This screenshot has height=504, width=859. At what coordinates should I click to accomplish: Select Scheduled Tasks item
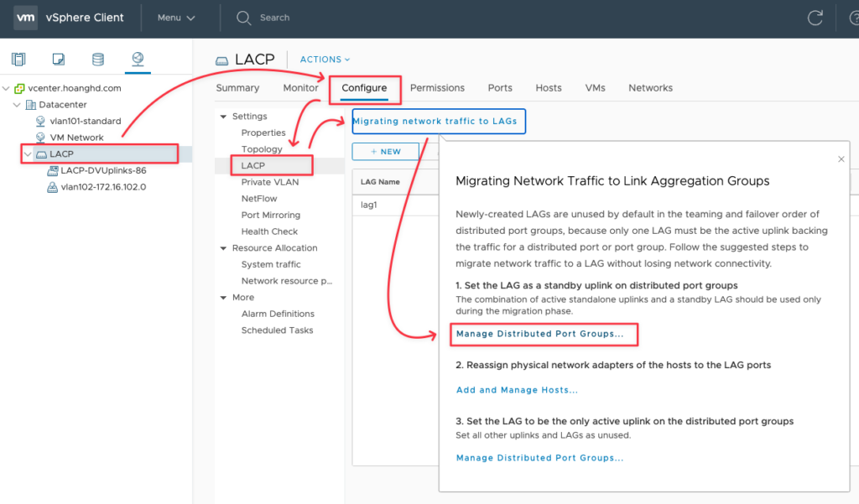point(277,330)
